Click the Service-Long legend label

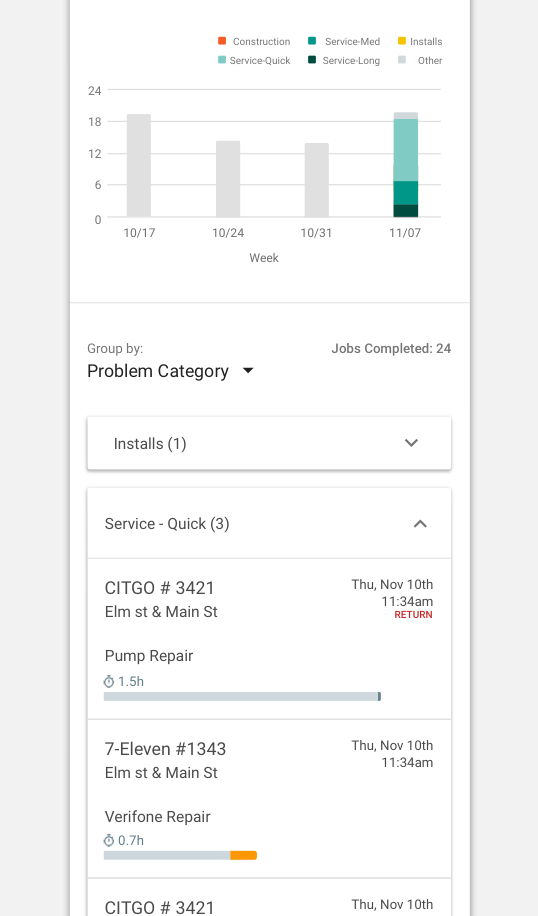(351, 60)
